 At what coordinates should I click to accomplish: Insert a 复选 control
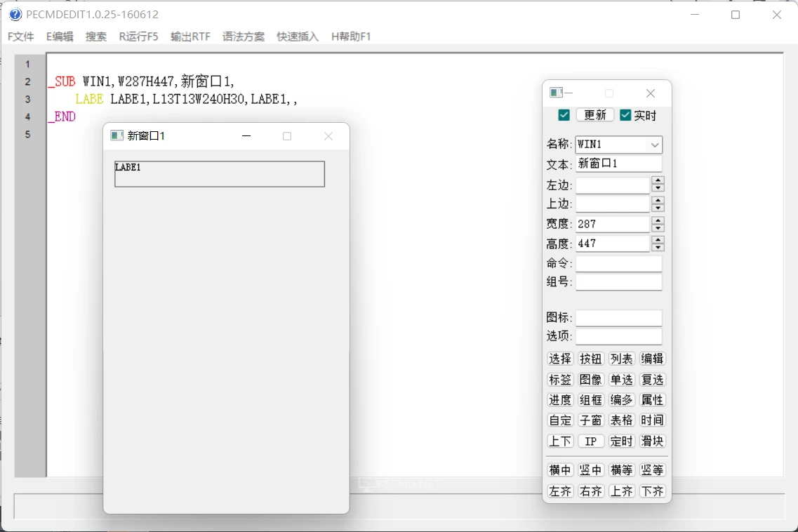click(653, 380)
